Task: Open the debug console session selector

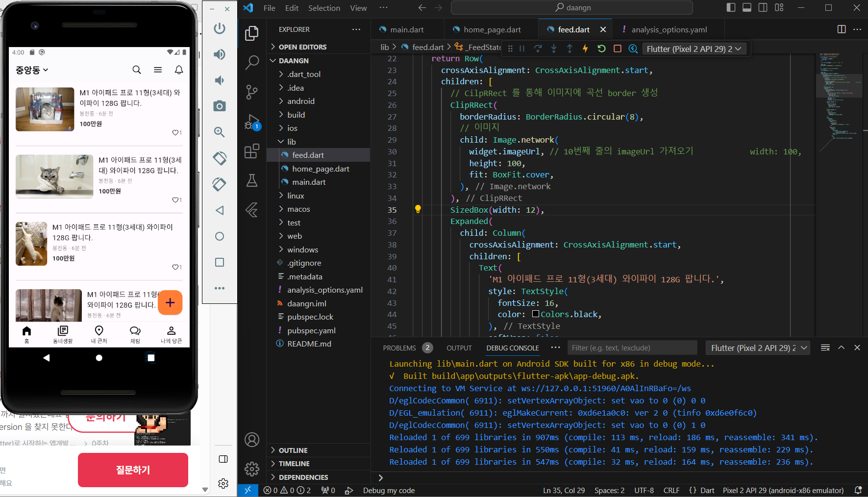Action: pyautogui.click(x=758, y=348)
